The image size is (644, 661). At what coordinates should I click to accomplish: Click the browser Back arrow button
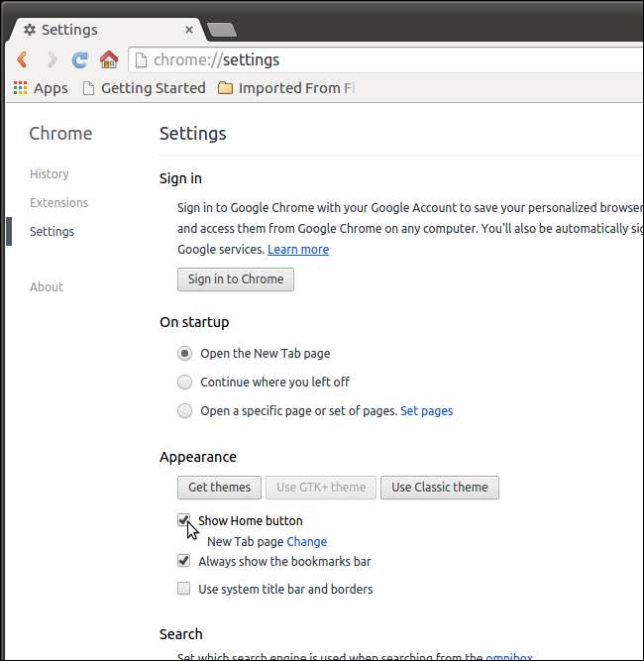(x=22, y=60)
